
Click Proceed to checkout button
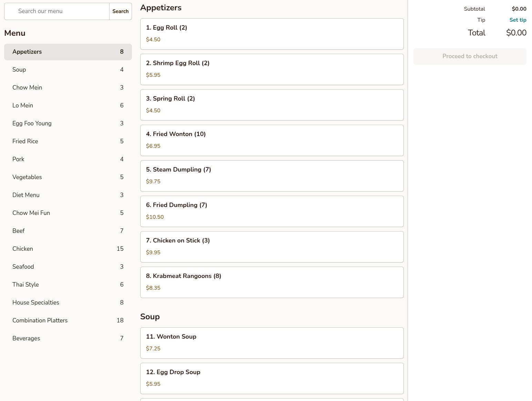[470, 56]
